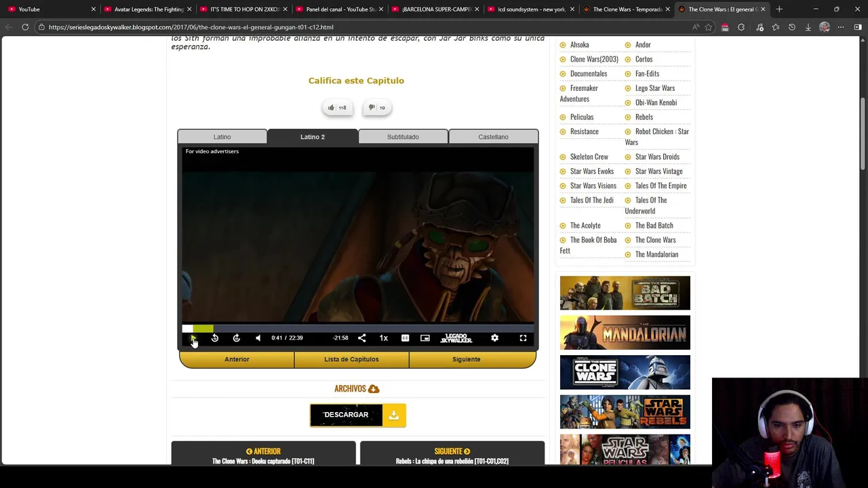Screen dimensions: 868x488
Task: Open browser history icon
Action: point(792,27)
